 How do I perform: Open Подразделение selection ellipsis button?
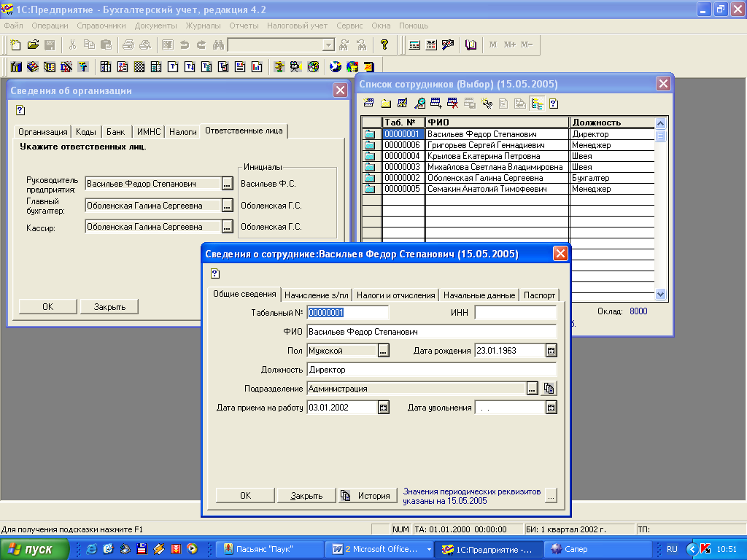532,389
